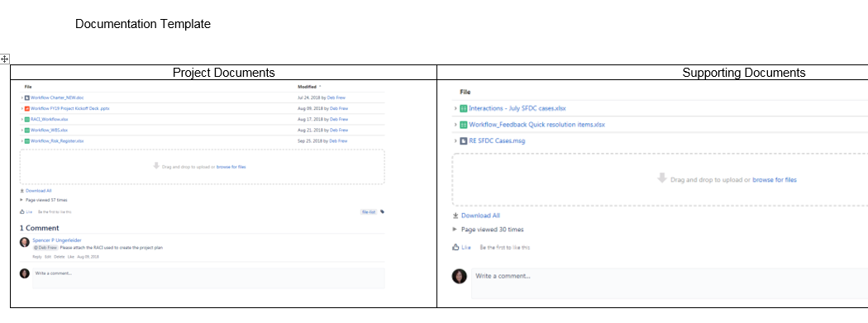This screenshot has width=868, height=323.
Task: Expand the RE SFDC Cases.msg row
Action: point(455,140)
